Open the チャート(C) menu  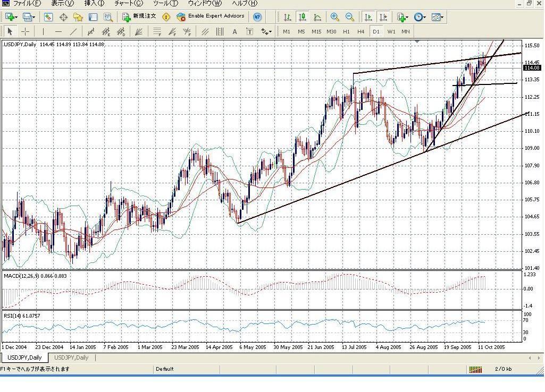pos(128,3)
